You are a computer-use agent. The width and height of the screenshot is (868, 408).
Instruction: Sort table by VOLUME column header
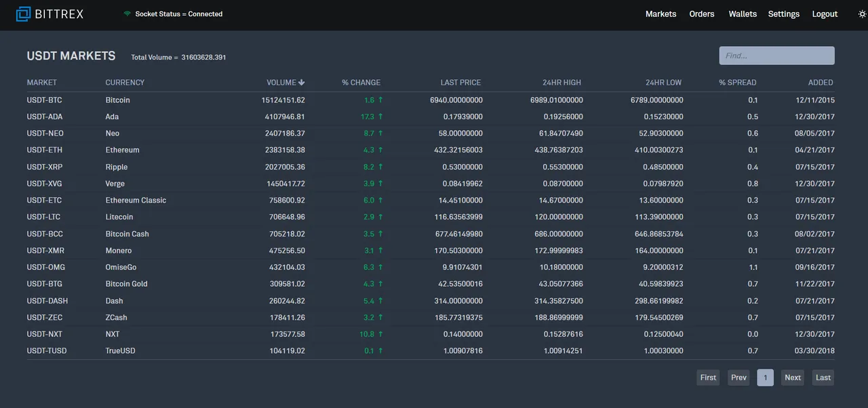[281, 83]
